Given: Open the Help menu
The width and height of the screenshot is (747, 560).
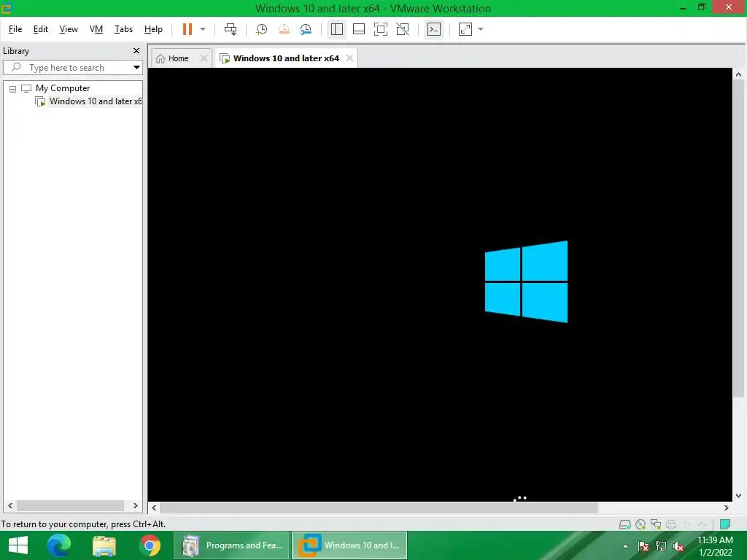Looking at the screenshot, I should point(153,29).
